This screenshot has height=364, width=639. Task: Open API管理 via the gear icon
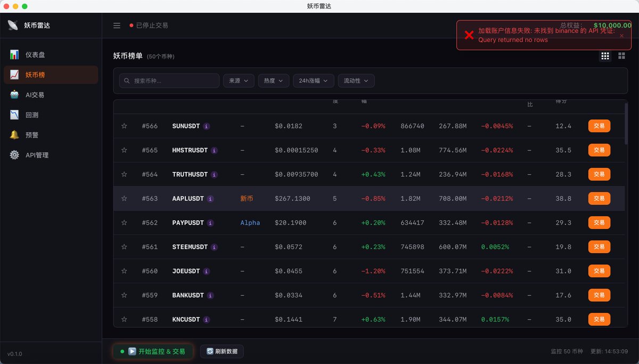point(14,155)
